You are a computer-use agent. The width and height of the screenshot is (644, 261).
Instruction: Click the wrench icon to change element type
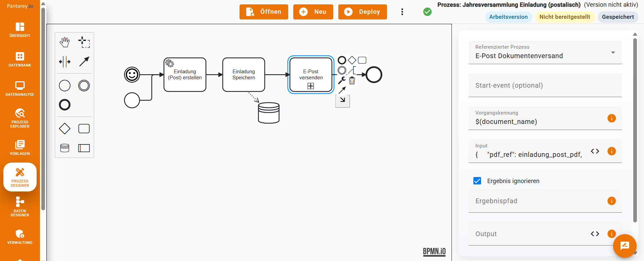coord(342,80)
